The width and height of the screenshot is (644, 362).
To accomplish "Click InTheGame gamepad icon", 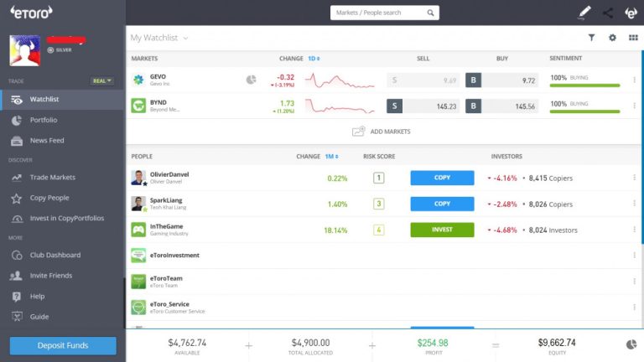I will 138,230.
